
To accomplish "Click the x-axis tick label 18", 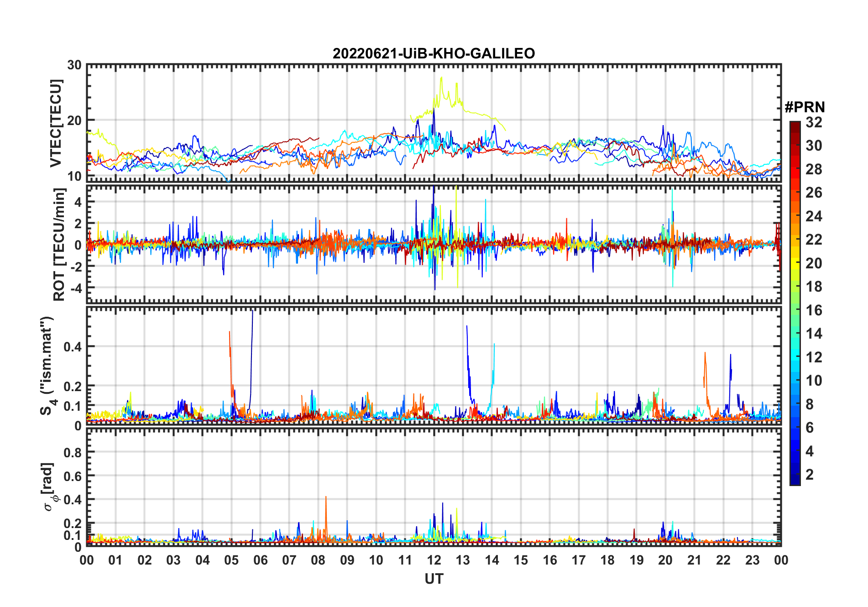I will tap(607, 560).
